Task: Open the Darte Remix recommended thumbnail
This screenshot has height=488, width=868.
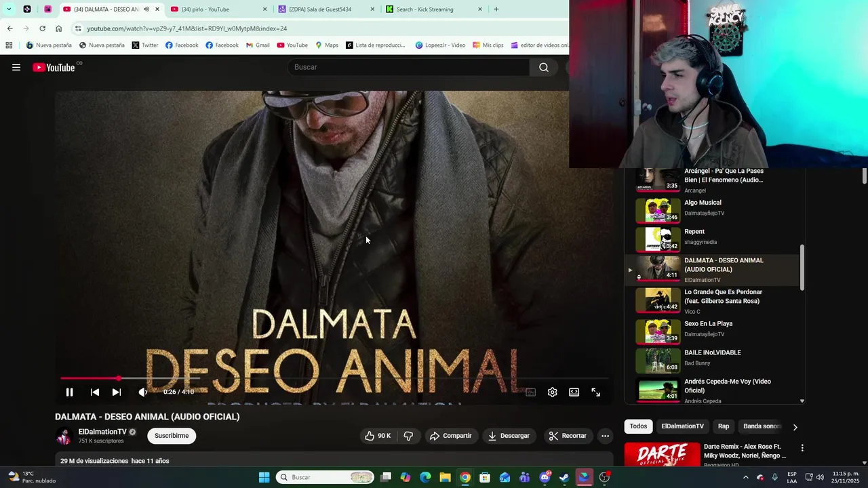Action: tap(663, 455)
